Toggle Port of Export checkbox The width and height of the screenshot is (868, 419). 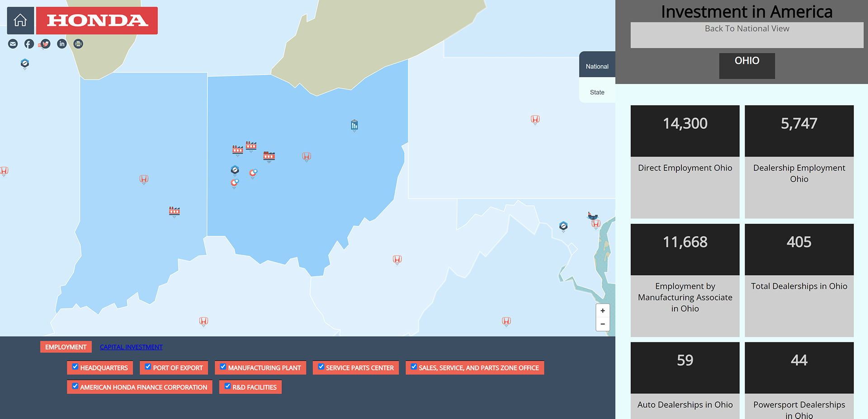(148, 367)
